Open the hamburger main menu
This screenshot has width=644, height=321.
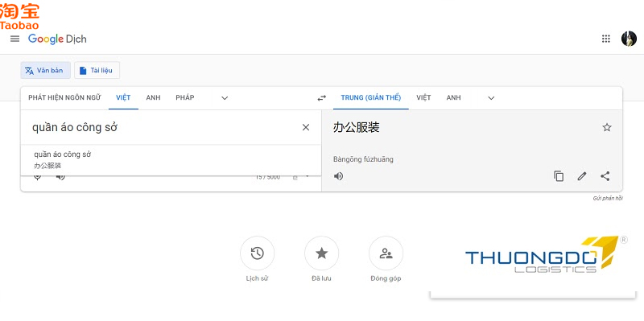(x=14, y=39)
